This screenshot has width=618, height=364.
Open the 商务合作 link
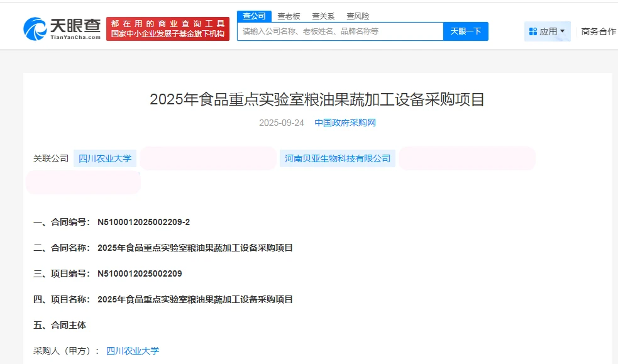click(x=599, y=31)
